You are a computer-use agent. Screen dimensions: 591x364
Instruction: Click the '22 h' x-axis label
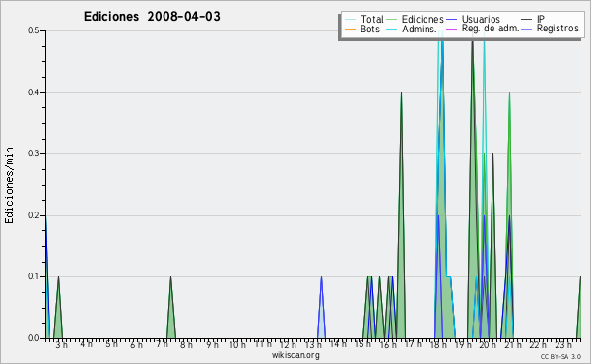point(538,345)
